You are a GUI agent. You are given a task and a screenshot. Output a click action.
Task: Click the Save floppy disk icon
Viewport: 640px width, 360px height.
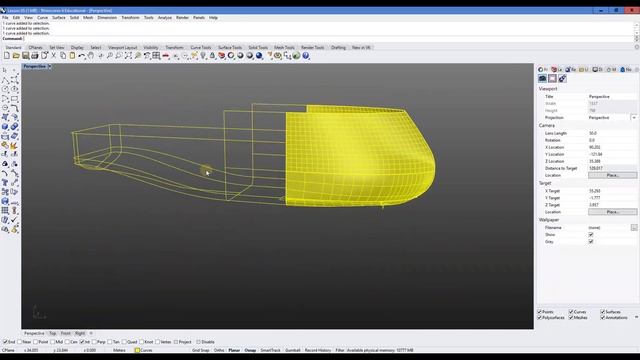[x=25, y=56]
